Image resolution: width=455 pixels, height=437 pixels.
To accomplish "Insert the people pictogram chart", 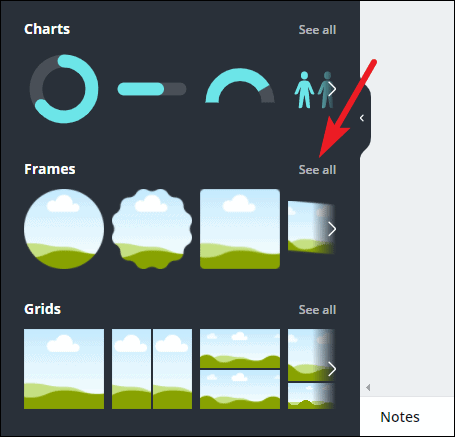I will [x=314, y=90].
